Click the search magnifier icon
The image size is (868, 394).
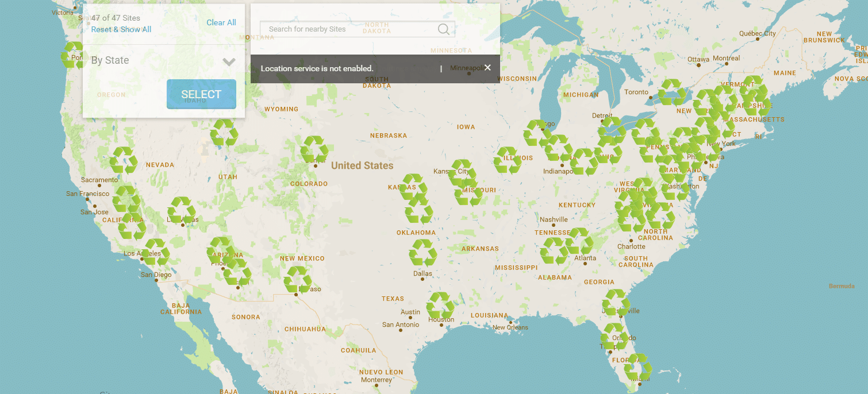[443, 29]
